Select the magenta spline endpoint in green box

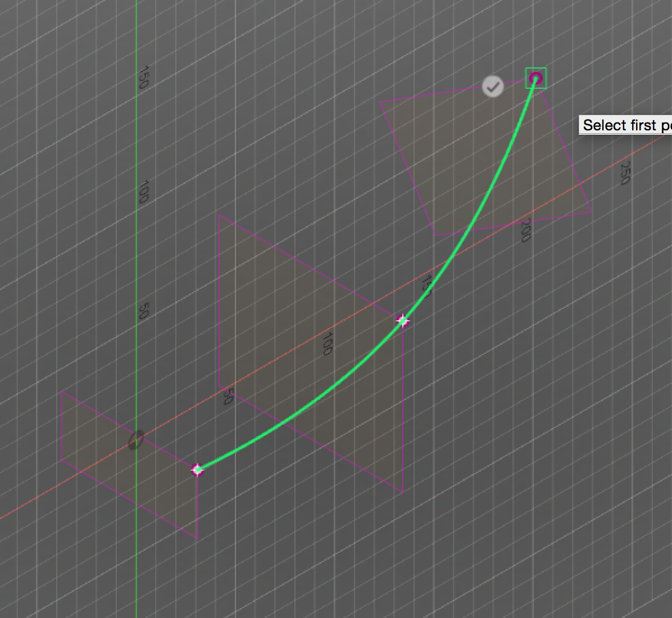pyautogui.click(x=535, y=79)
